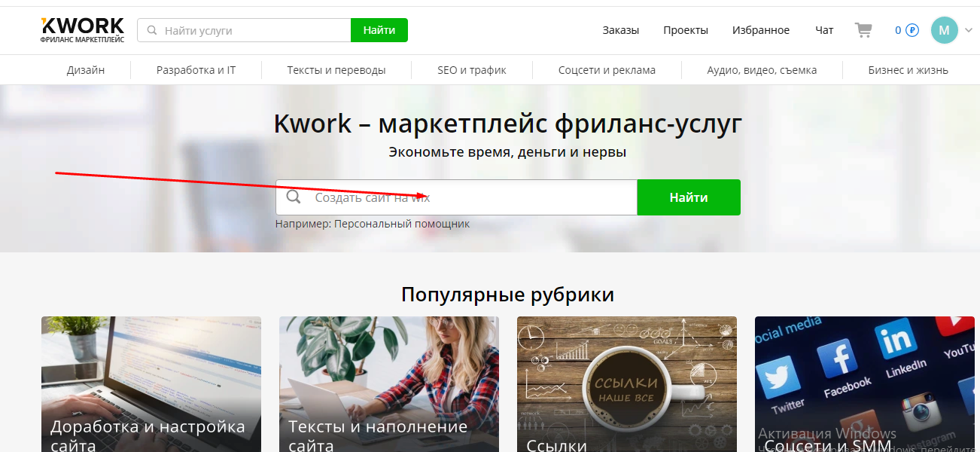Open the Разработка и IT category
The image size is (980, 452).
(196, 70)
